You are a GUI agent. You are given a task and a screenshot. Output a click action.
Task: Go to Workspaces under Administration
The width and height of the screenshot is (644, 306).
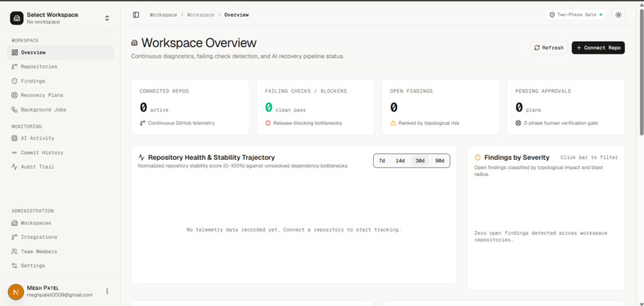(60, 223)
